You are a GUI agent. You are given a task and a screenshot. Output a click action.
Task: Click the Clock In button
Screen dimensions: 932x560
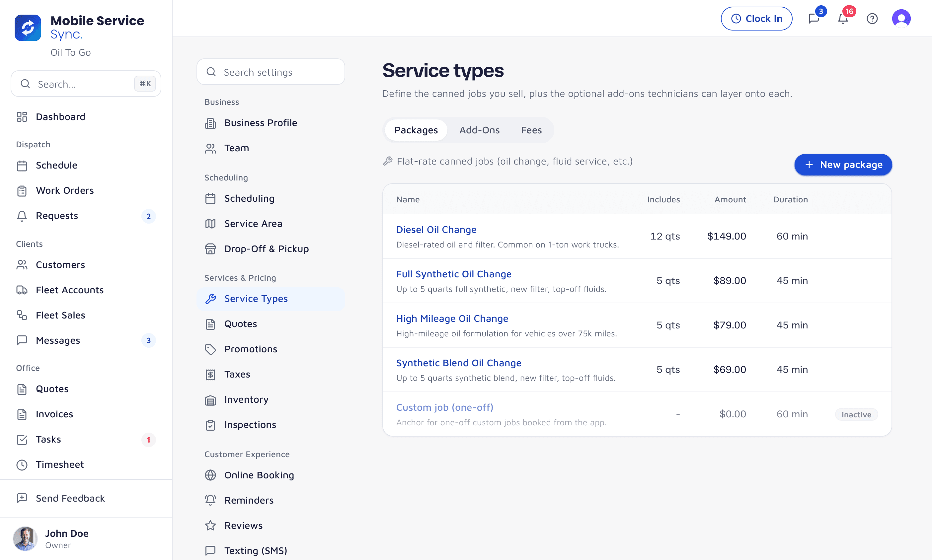756,19
